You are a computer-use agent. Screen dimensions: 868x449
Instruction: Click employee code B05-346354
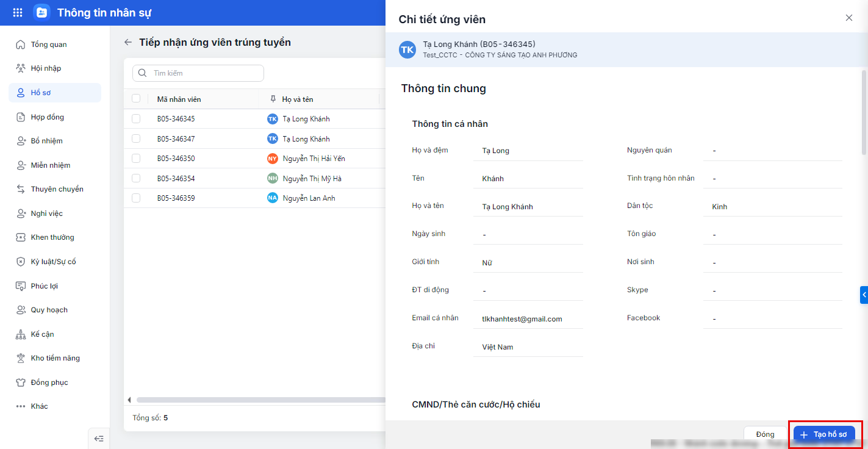(176, 178)
